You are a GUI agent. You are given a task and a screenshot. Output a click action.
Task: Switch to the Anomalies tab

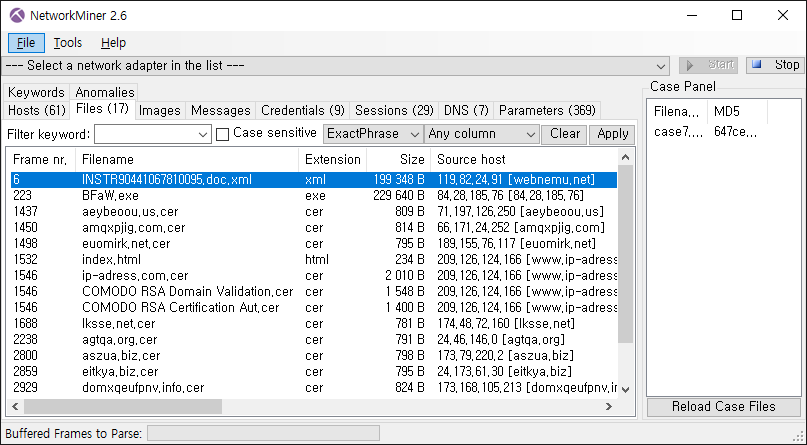104,92
